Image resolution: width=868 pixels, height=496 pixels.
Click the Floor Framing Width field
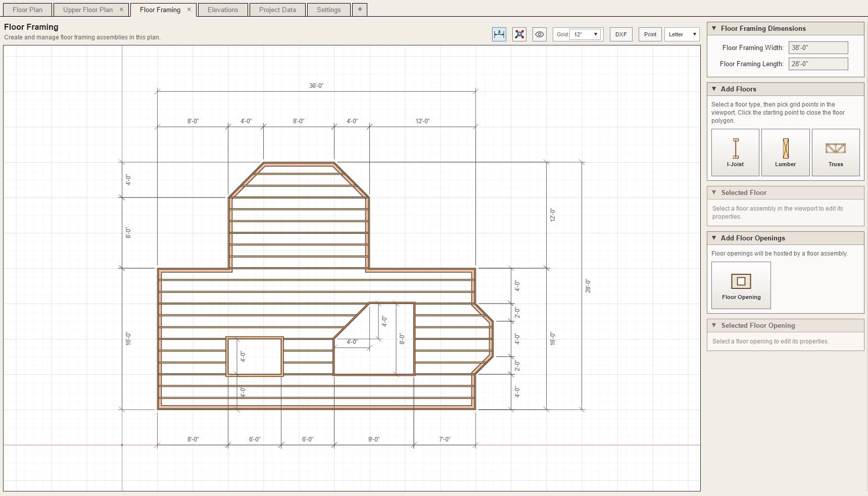(818, 47)
